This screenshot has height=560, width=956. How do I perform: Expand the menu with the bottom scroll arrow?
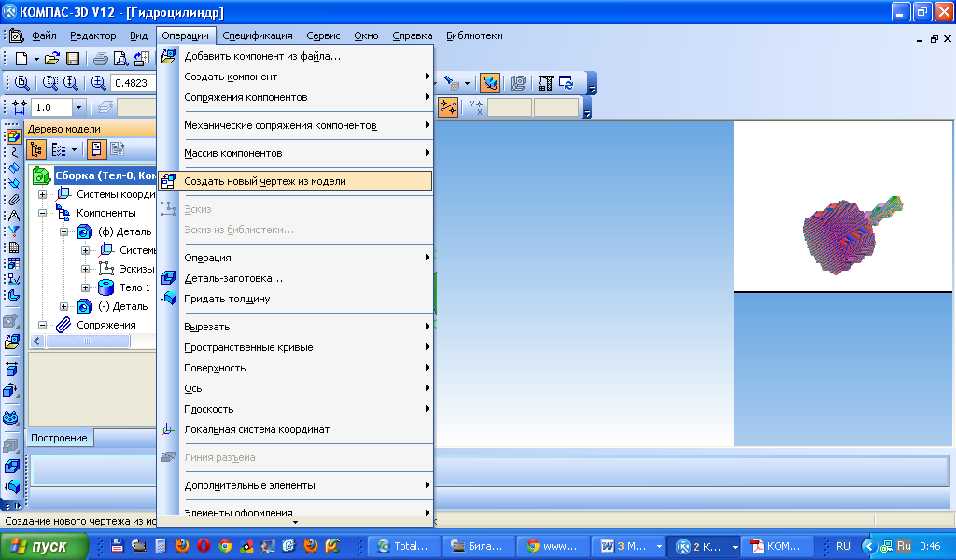(x=295, y=522)
